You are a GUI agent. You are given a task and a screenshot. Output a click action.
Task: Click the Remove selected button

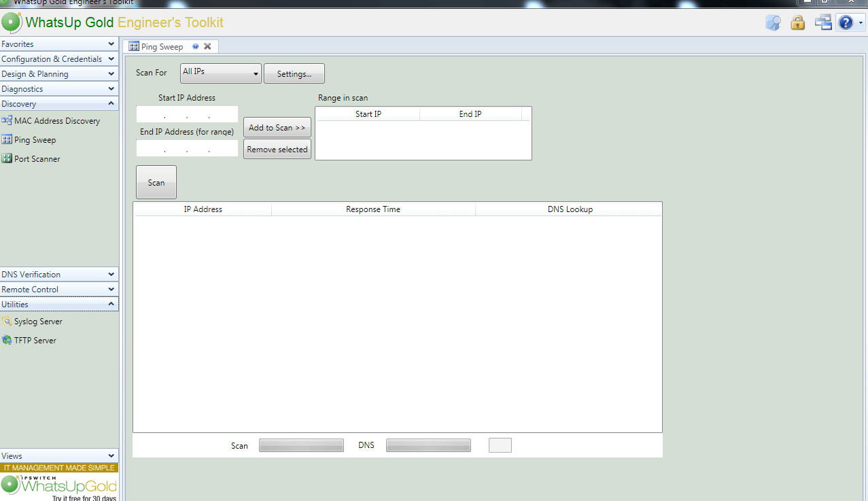point(277,150)
